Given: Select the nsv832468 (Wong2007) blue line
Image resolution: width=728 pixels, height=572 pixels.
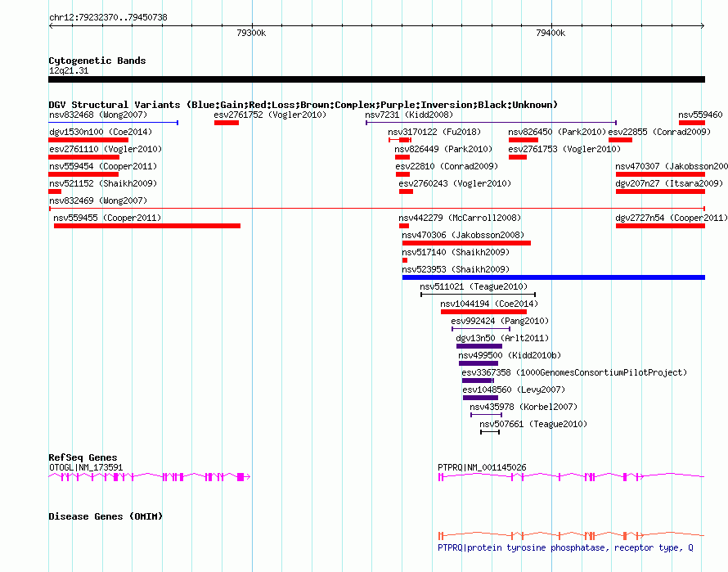Looking at the screenshot, I should pos(113,123).
